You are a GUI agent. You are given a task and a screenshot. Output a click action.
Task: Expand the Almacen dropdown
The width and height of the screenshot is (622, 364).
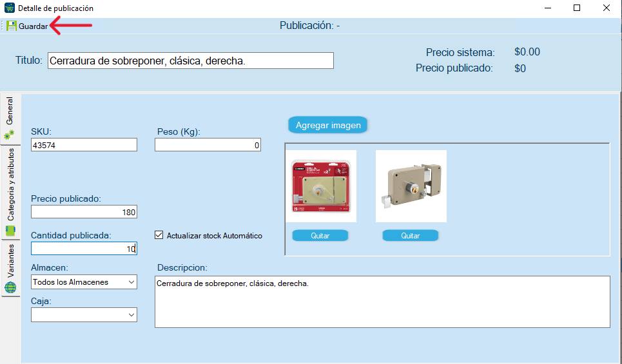click(131, 282)
